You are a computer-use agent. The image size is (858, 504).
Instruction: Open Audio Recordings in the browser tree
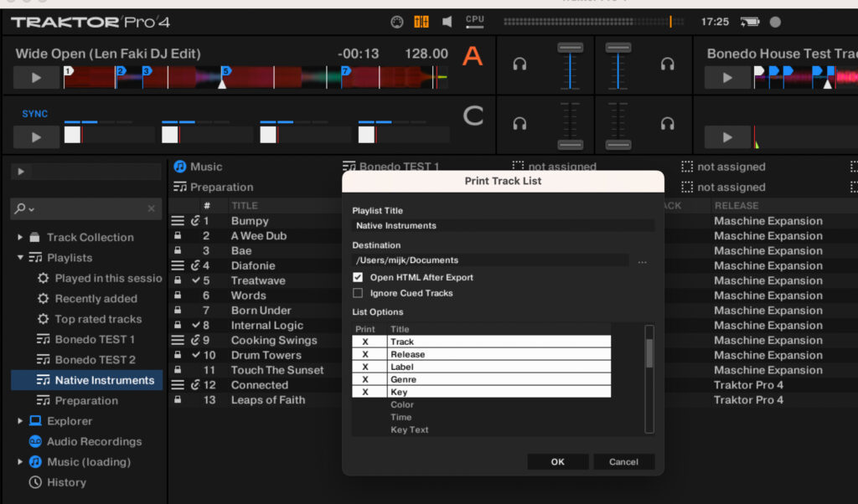[x=85, y=441]
